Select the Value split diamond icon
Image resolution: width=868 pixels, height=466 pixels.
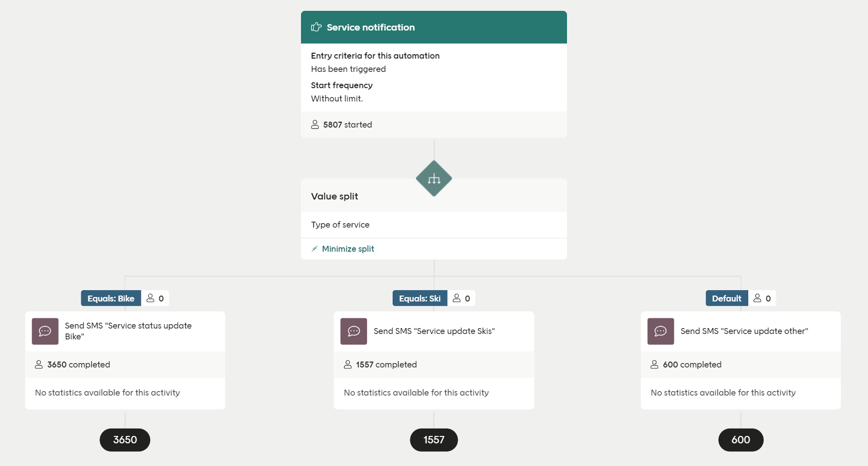pos(434,178)
